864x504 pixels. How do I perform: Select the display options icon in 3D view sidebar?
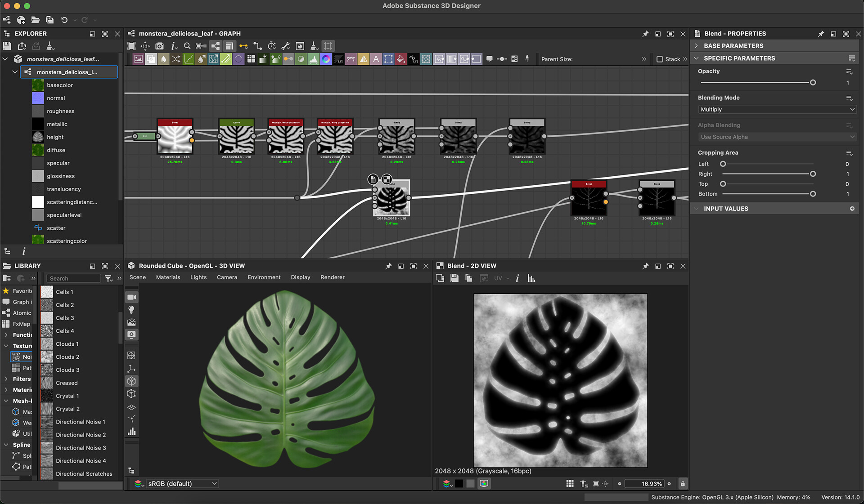coord(132,335)
